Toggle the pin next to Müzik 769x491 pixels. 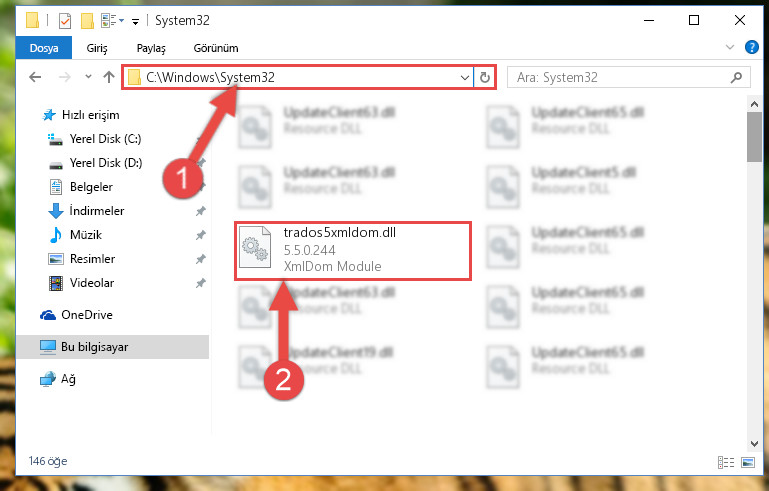[x=201, y=235]
